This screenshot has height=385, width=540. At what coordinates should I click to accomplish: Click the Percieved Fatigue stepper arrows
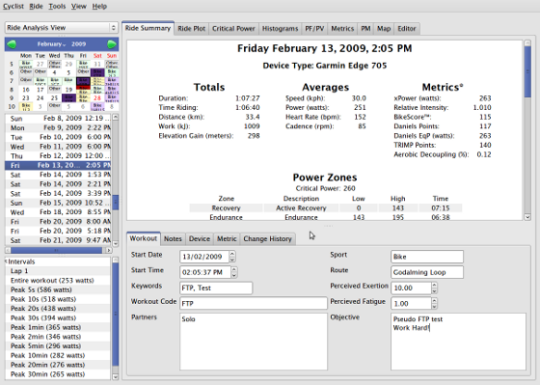tap(434, 303)
